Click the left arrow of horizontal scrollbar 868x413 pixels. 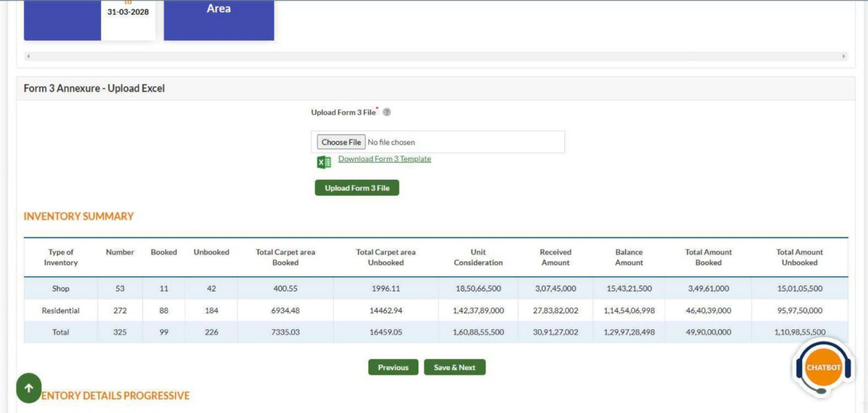coord(28,57)
